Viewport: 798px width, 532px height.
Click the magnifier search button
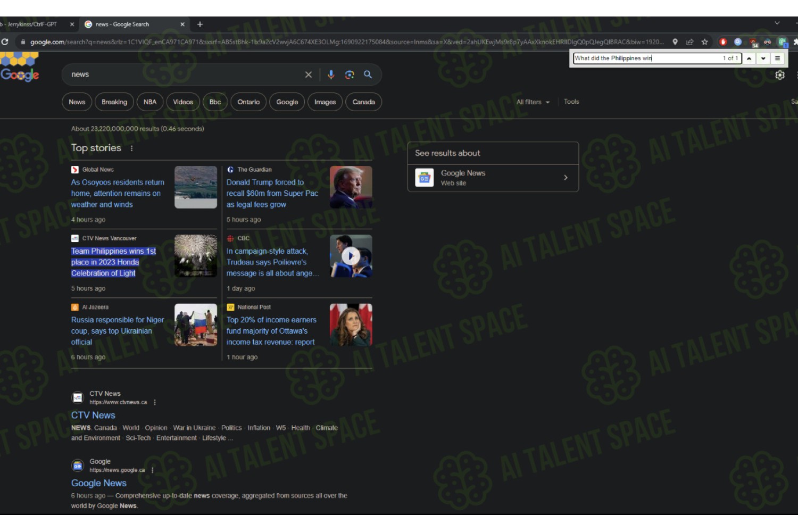(x=368, y=74)
